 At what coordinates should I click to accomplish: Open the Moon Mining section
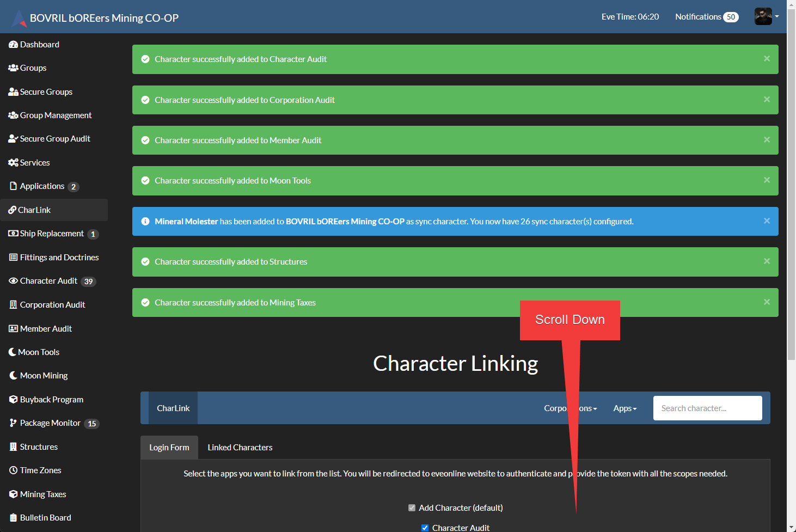42,375
